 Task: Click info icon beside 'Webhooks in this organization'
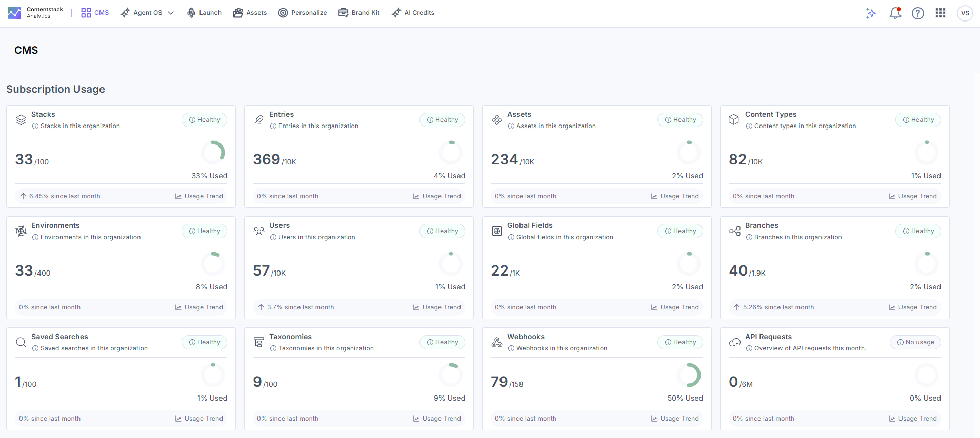[x=511, y=348]
